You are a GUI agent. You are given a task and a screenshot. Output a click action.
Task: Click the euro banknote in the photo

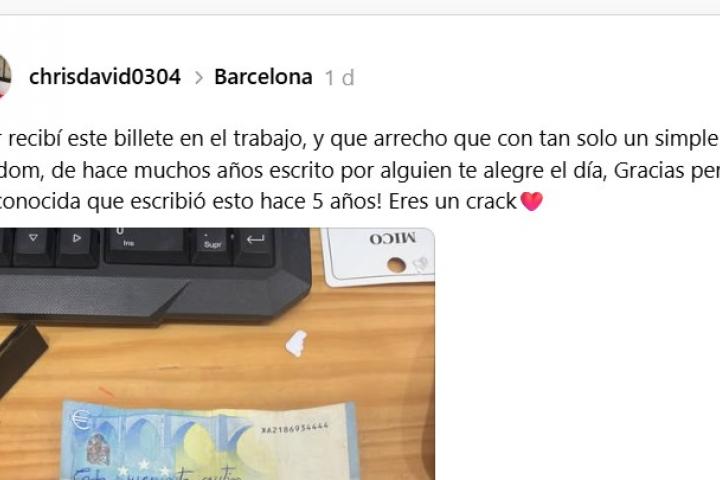[x=208, y=441]
